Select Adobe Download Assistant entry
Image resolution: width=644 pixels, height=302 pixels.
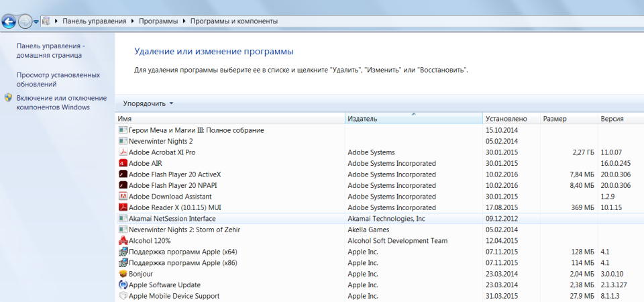(x=170, y=197)
